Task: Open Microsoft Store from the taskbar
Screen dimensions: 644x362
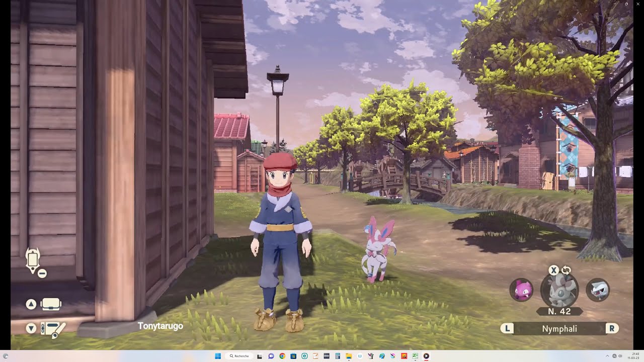Action: [x=293, y=356]
